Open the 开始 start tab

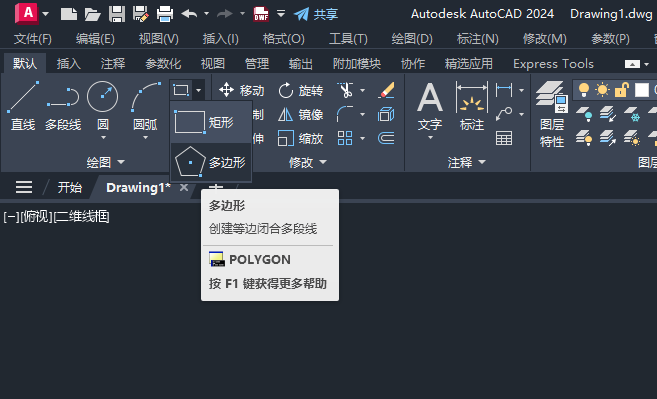click(70, 187)
